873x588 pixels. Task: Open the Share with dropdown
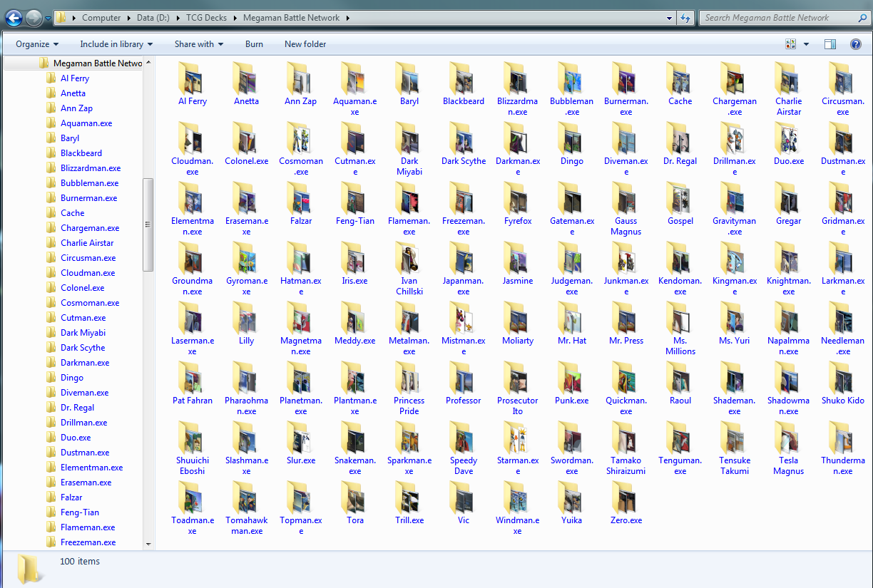click(199, 44)
